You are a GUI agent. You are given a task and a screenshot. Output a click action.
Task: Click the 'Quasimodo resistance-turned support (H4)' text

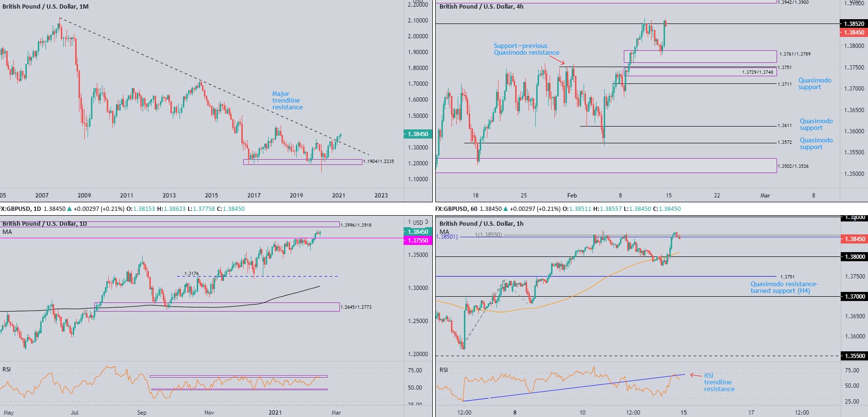click(x=784, y=288)
